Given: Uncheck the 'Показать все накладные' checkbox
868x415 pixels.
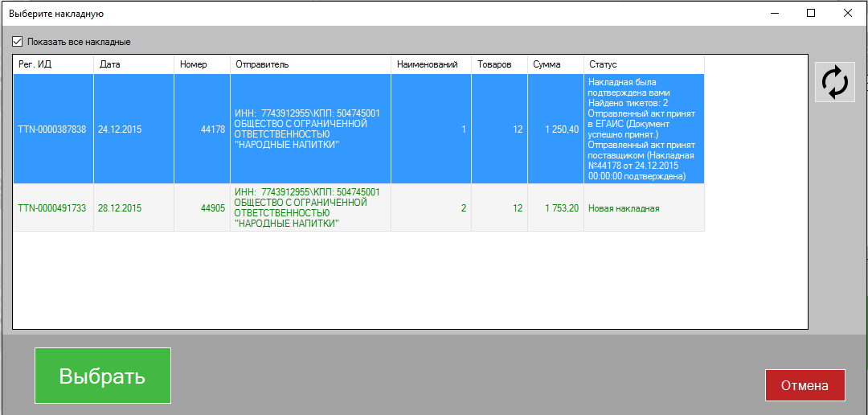Looking at the screenshot, I should click(18, 42).
